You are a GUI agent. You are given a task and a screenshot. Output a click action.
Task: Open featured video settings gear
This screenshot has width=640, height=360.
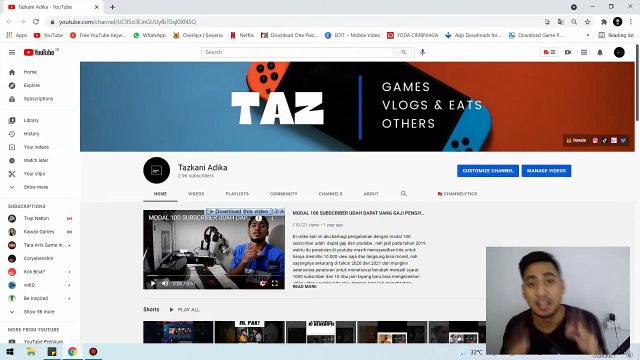[263, 283]
